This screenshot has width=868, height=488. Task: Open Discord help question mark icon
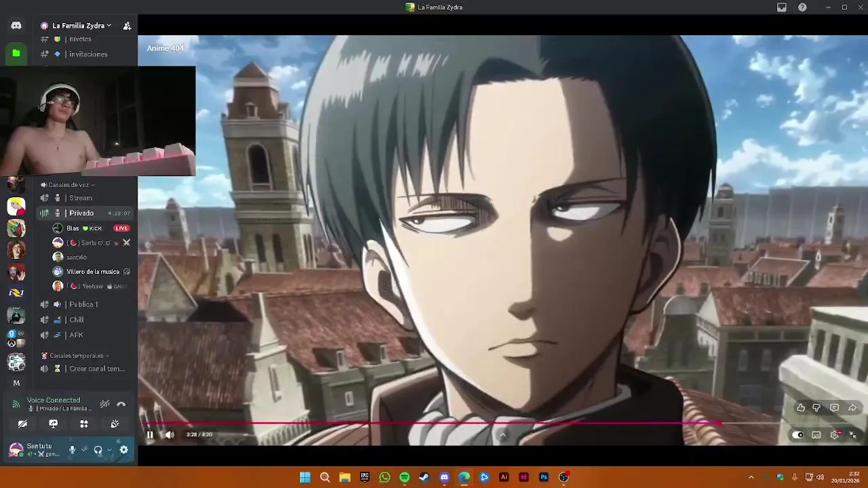point(803,7)
